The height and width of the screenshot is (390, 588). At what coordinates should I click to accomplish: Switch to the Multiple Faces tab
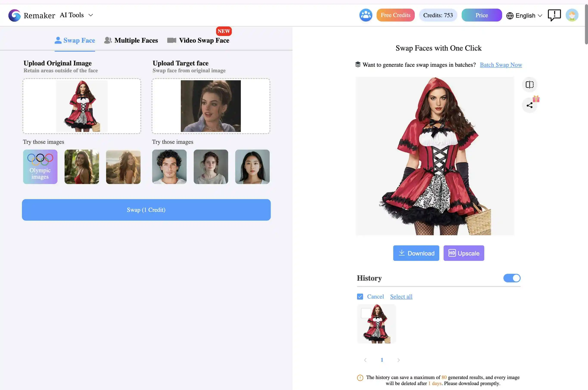131,40
